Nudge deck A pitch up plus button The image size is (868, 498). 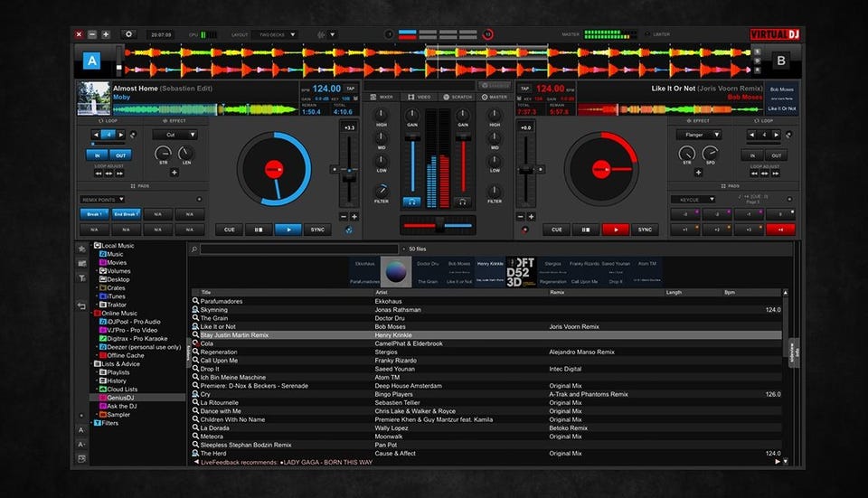tap(354, 216)
